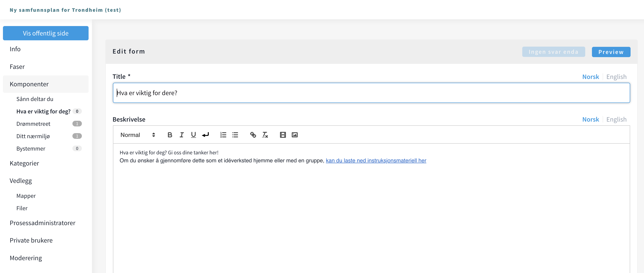Clear text formatting icon
Image resolution: width=644 pixels, height=273 pixels.
265,135
